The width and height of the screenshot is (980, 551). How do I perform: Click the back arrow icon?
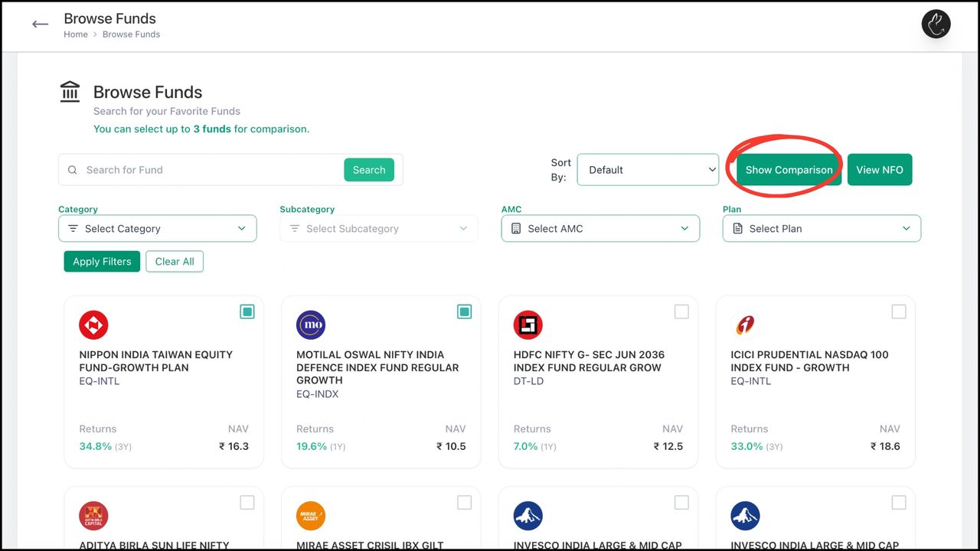[40, 24]
